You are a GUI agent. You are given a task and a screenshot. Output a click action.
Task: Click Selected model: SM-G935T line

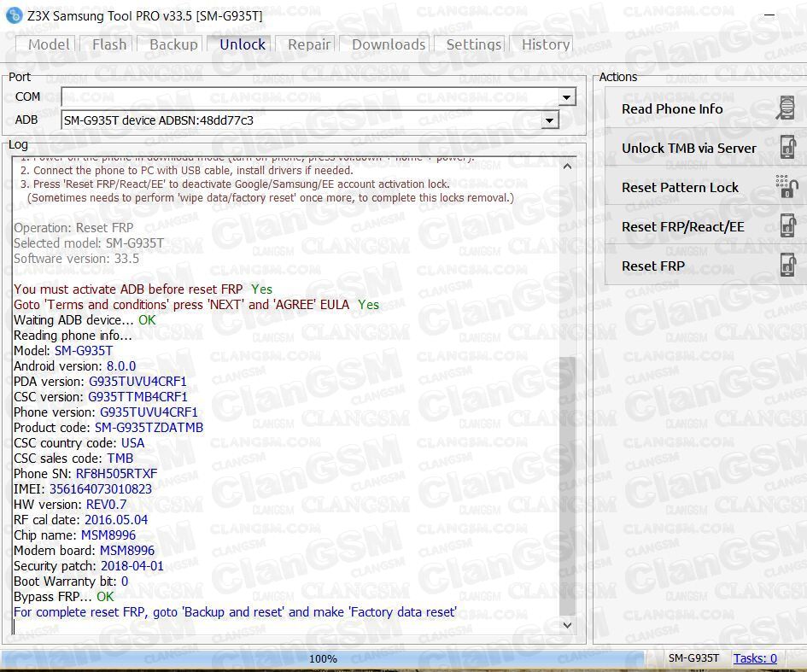(x=89, y=243)
